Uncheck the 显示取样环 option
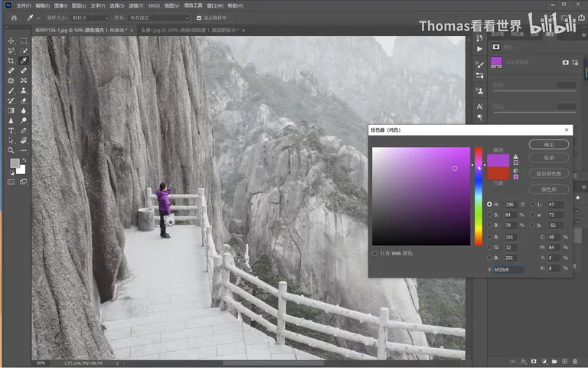The height and width of the screenshot is (368, 588). (x=199, y=18)
